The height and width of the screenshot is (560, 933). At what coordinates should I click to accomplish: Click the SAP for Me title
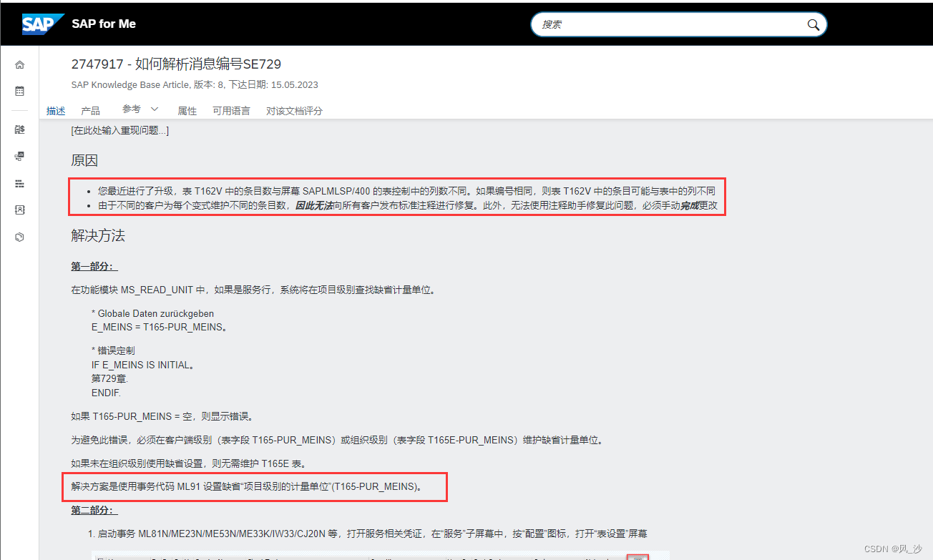[104, 24]
